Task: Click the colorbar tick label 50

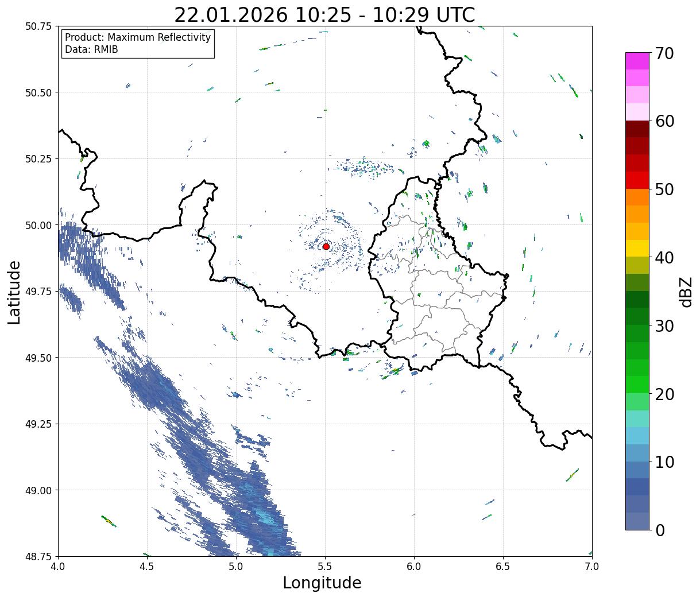Action: [664, 189]
